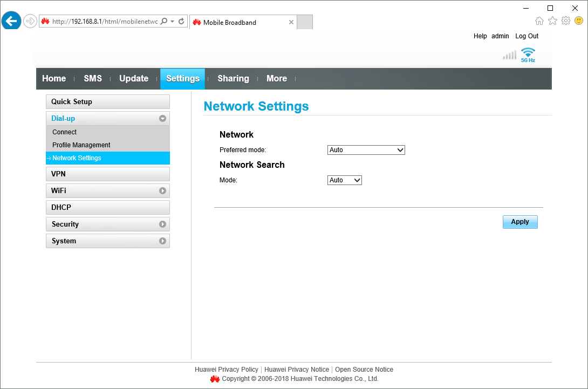Click the 5GHz WiFi status icon
Viewport: 588px width, 389px height.
click(528, 53)
